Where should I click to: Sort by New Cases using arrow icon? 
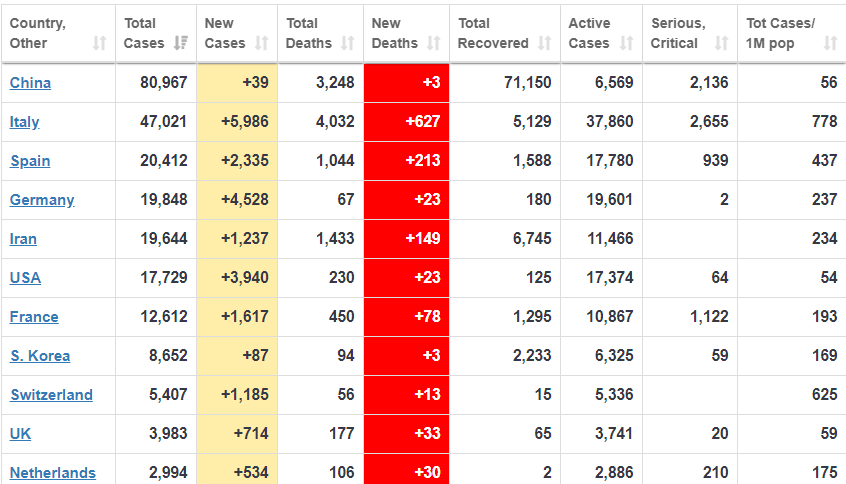[x=261, y=43]
